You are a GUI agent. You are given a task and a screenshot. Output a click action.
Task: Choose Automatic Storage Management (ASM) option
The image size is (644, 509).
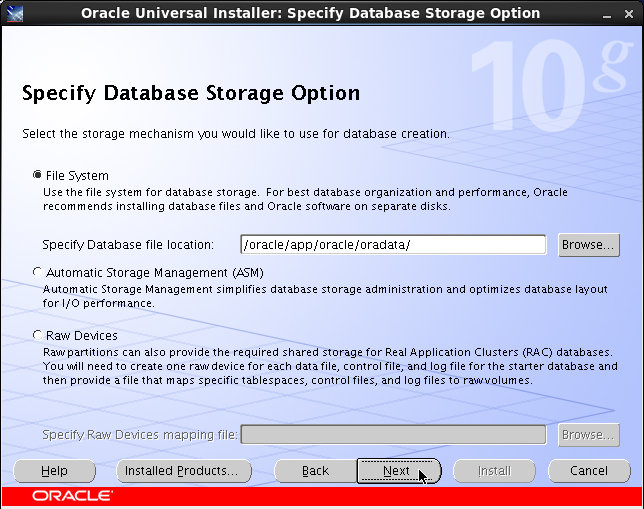click(x=37, y=272)
